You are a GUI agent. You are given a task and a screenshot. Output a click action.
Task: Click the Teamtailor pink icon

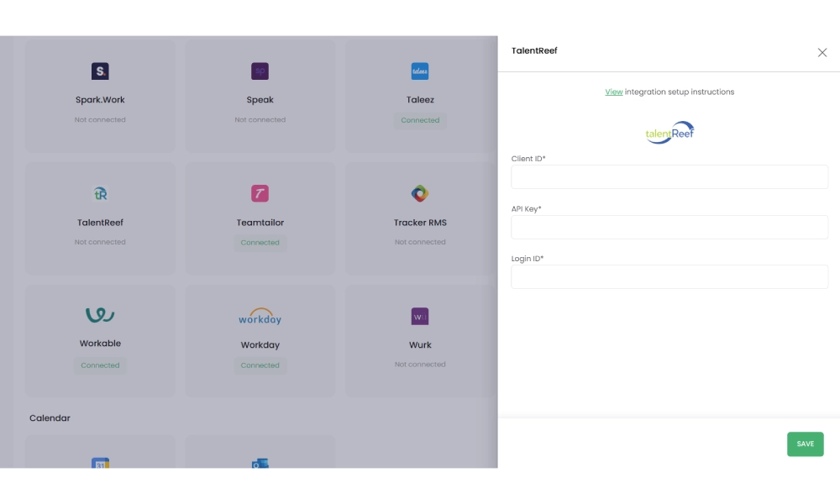(260, 193)
